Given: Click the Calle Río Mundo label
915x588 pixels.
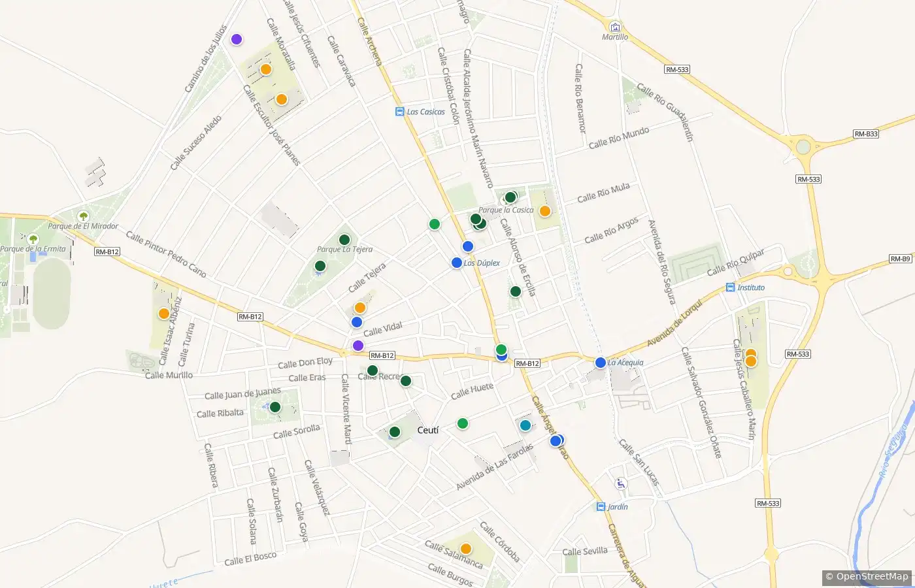Looking at the screenshot, I should click(x=620, y=138).
